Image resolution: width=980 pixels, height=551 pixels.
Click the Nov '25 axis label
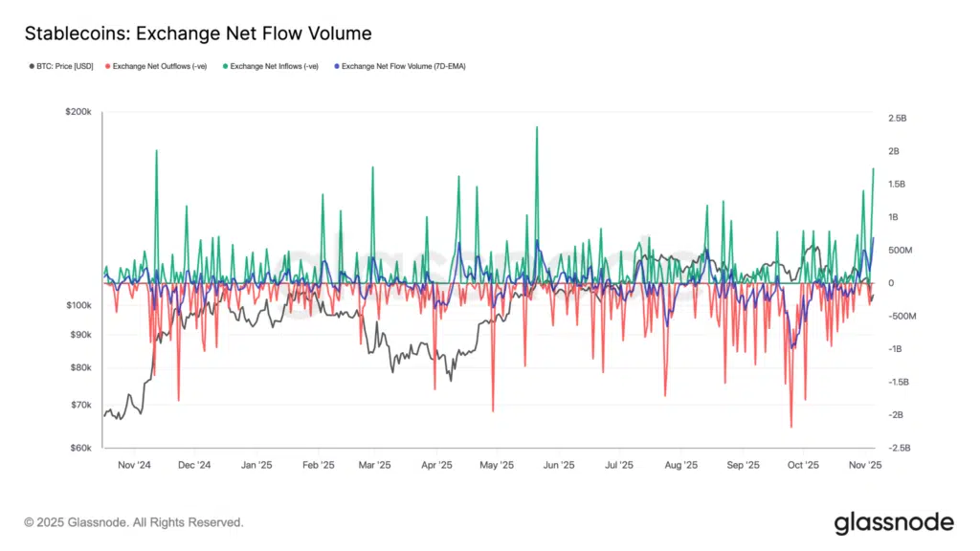tap(866, 465)
